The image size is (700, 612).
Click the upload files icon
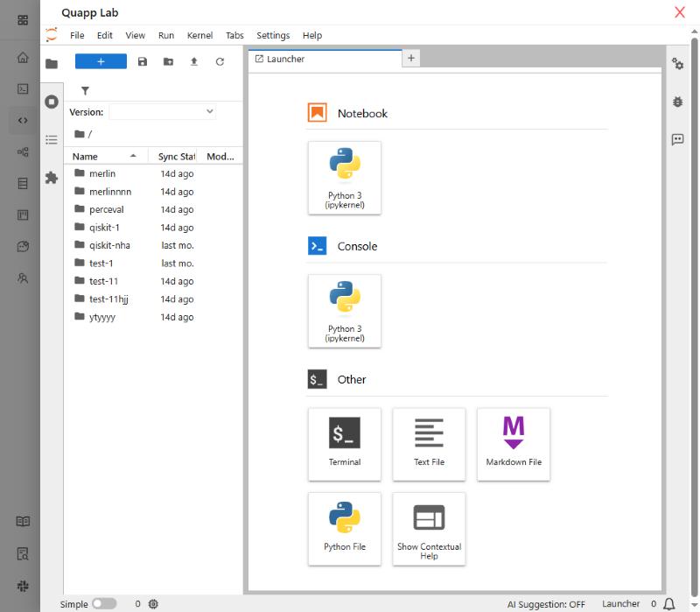(x=194, y=61)
